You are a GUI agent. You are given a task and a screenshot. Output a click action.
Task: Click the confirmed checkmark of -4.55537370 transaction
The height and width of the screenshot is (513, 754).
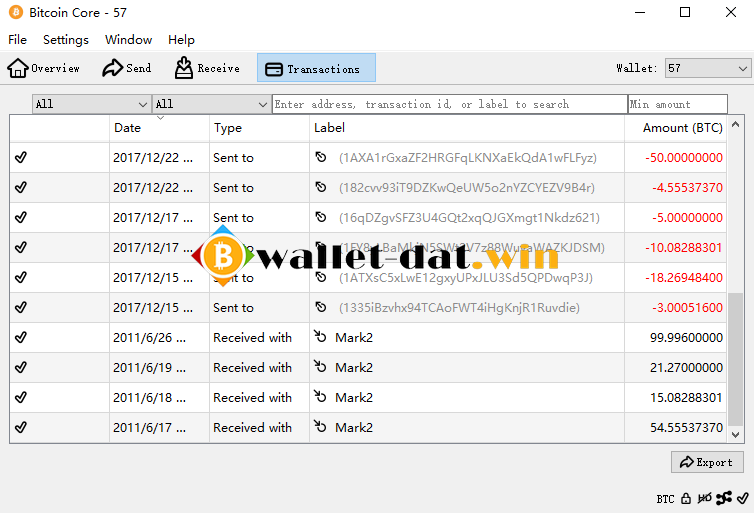pyautogui.click(x=21, y=187)
